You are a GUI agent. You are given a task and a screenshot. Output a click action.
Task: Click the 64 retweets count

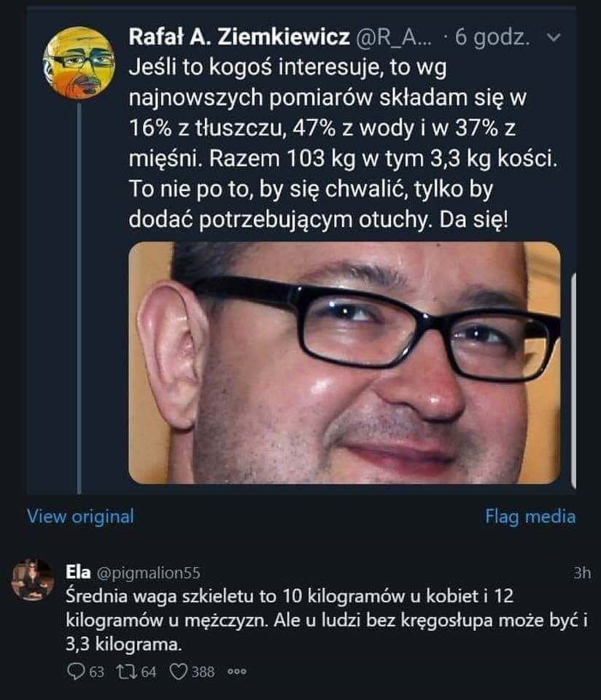click(149, 672)
